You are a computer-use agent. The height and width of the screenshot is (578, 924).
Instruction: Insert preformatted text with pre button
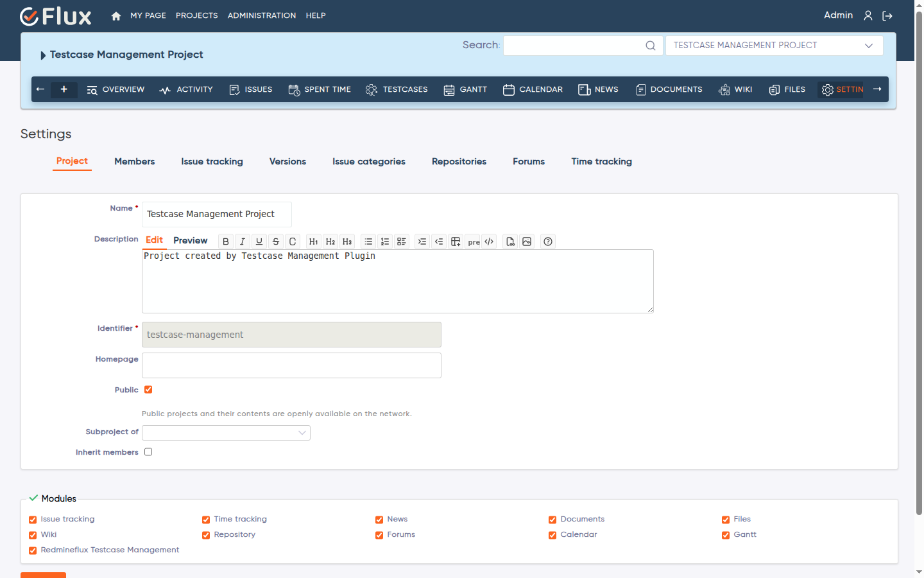pyautogui.click(x=474, y=241)
